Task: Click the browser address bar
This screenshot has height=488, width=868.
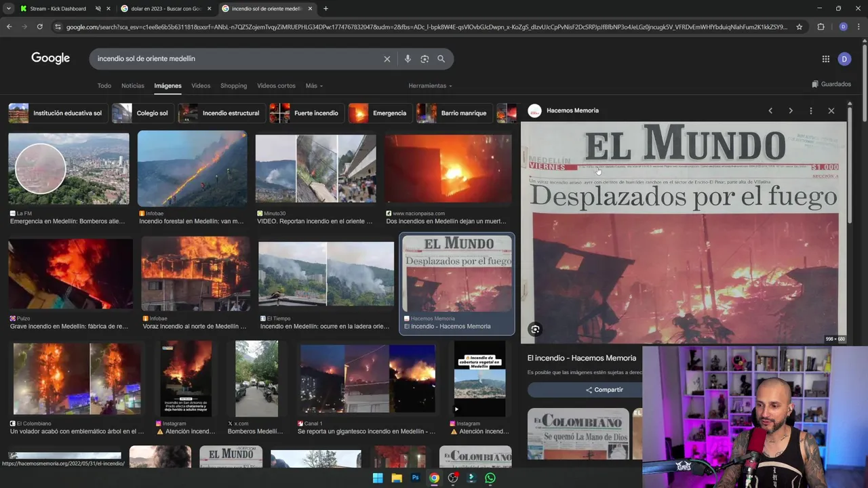Action: [x=427, y=27]
